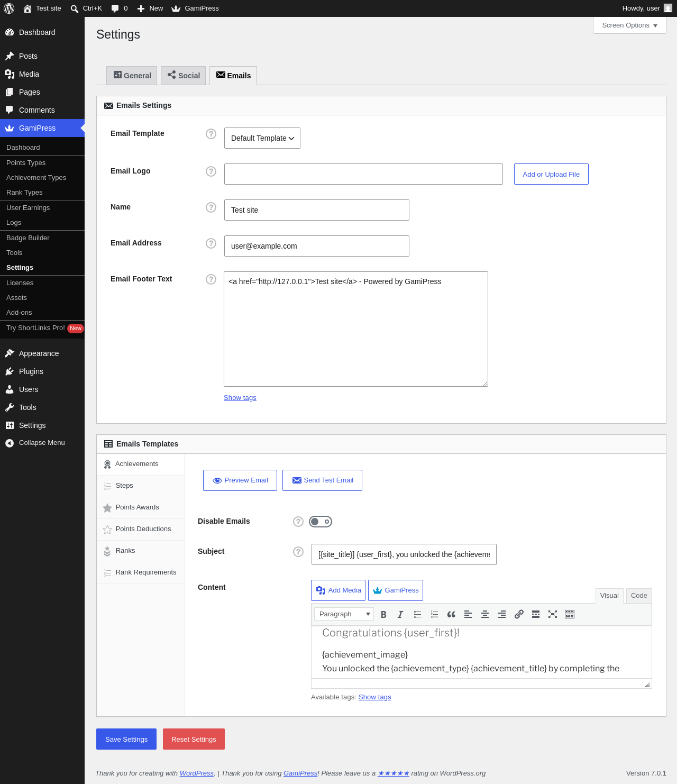Click the Subject input field

click(x=404, y=554)
